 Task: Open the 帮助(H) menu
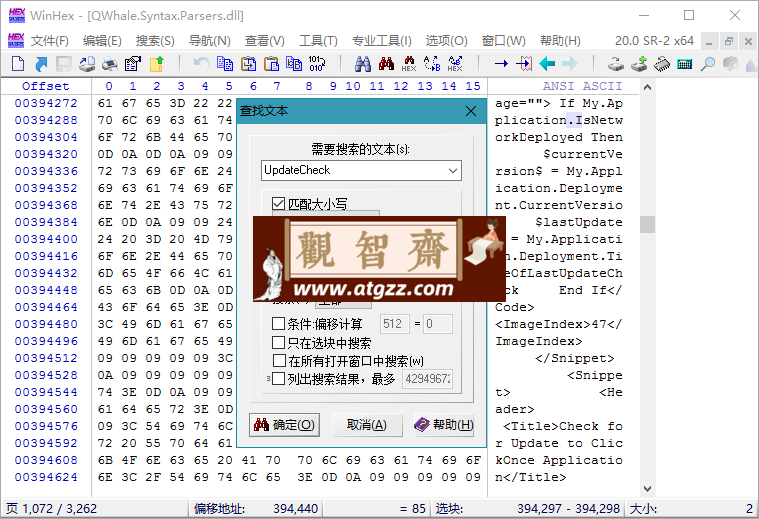pyautogui.click(x=560, y=41)
